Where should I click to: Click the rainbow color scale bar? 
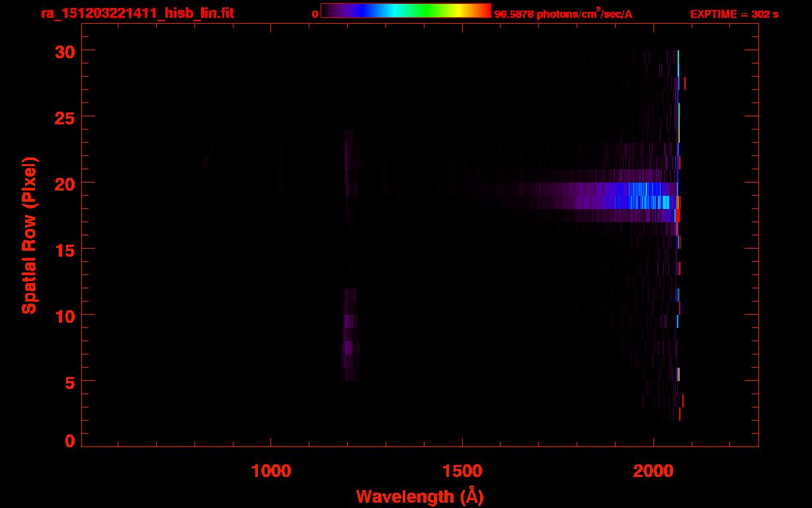(406, 11)
